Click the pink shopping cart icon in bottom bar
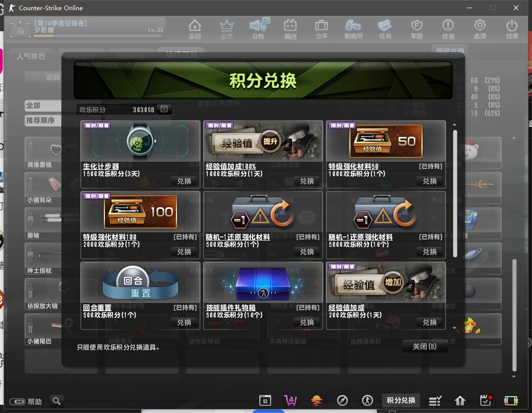 [x=290, y=400]
